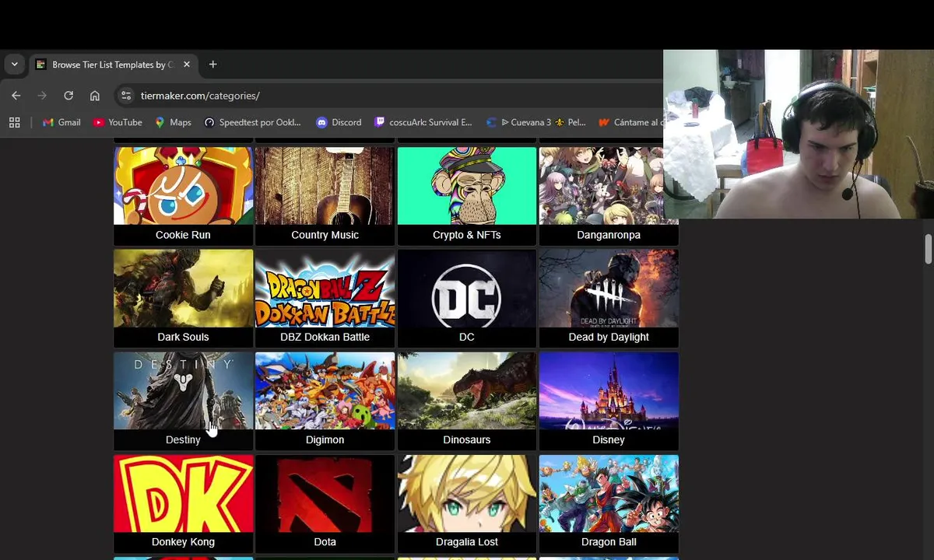This screenshot has height=560, width=934.
Task: Open the Dead by Daylight thumbnail
Action: tap(609, 288)
